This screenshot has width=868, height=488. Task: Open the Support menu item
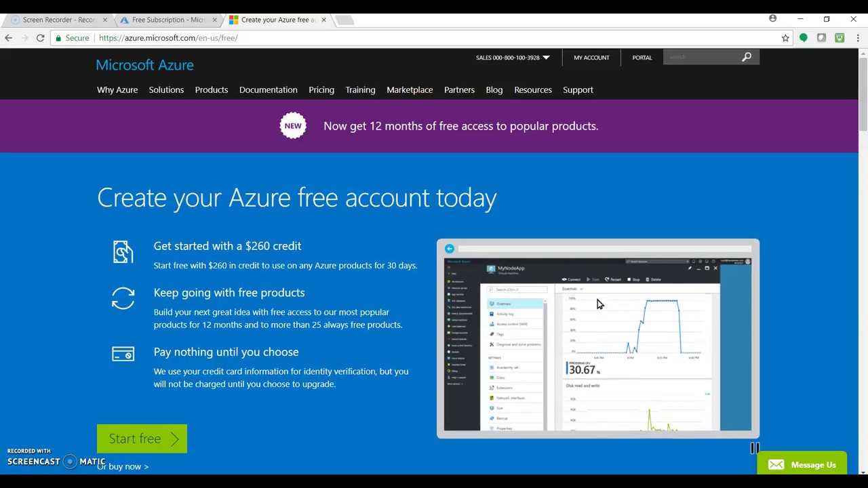[x=578, y=89]
